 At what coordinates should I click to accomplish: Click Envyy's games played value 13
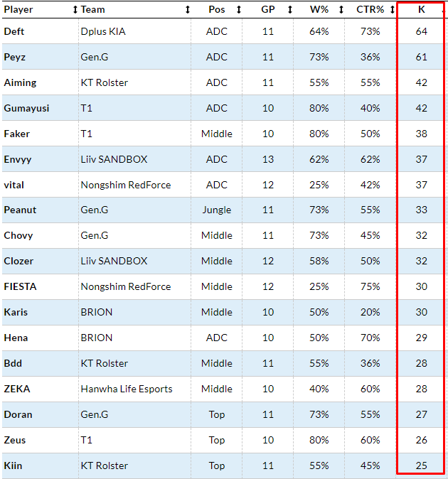[x=267, y=159]
